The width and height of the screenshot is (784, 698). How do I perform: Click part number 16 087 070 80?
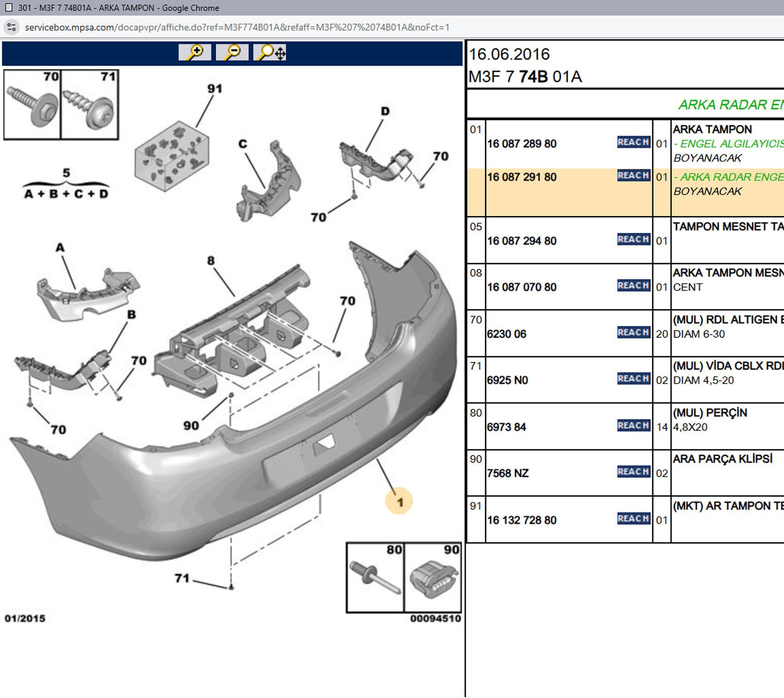521,287
